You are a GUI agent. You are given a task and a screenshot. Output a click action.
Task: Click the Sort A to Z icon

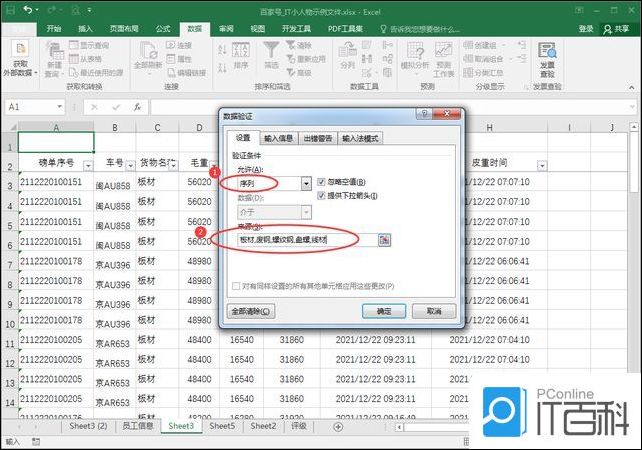pos(222,50)
